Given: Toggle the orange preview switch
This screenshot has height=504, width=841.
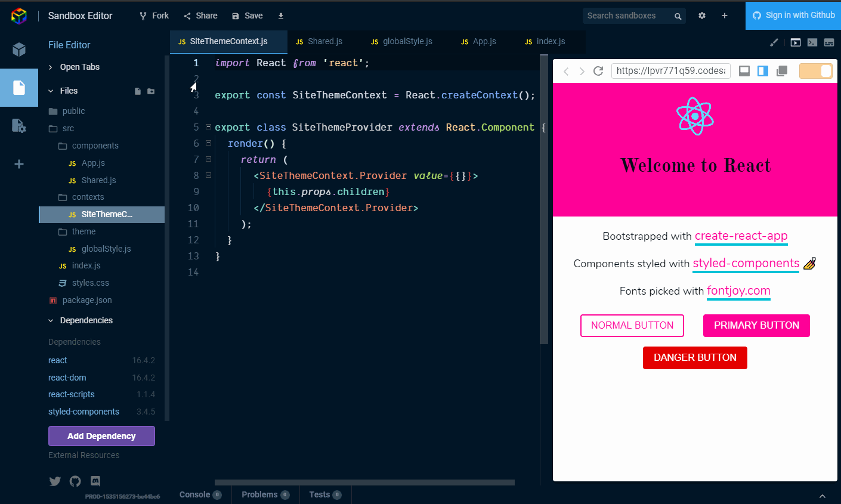Looking at the screenshot, I should (x=815, y=71).
